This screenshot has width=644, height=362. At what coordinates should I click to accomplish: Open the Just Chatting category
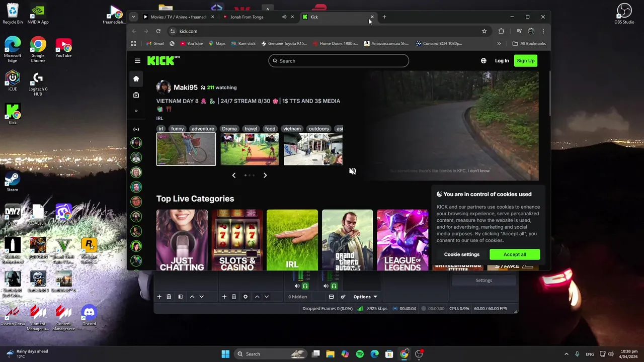coord(182,240)
